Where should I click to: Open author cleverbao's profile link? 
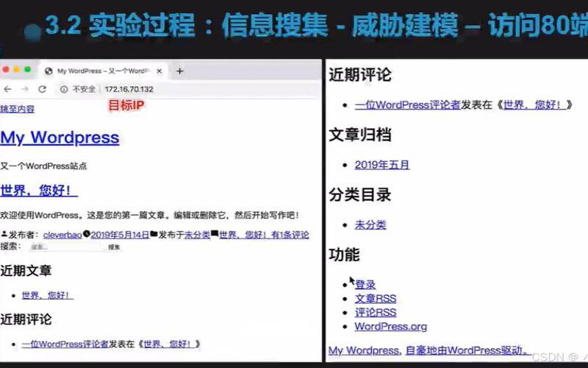pos(62,235)
